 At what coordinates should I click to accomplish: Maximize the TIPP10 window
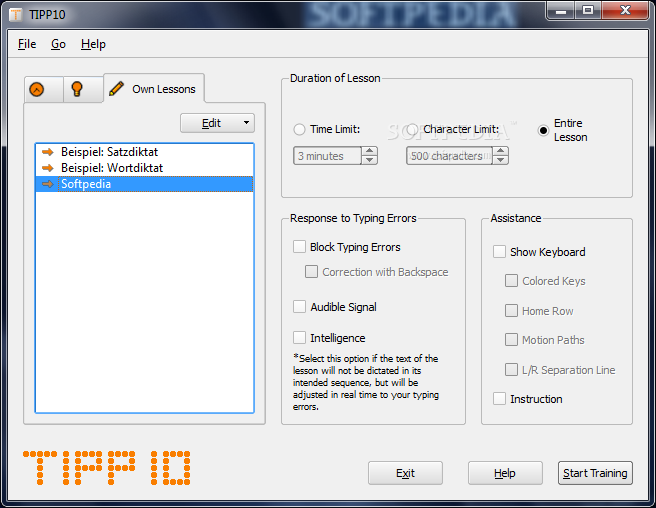(588, 10)
